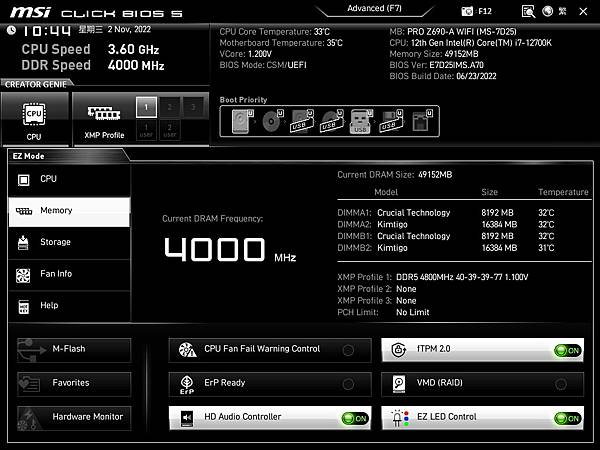Click XMP Profile 1 DDR5 4800MHz text

462,277
